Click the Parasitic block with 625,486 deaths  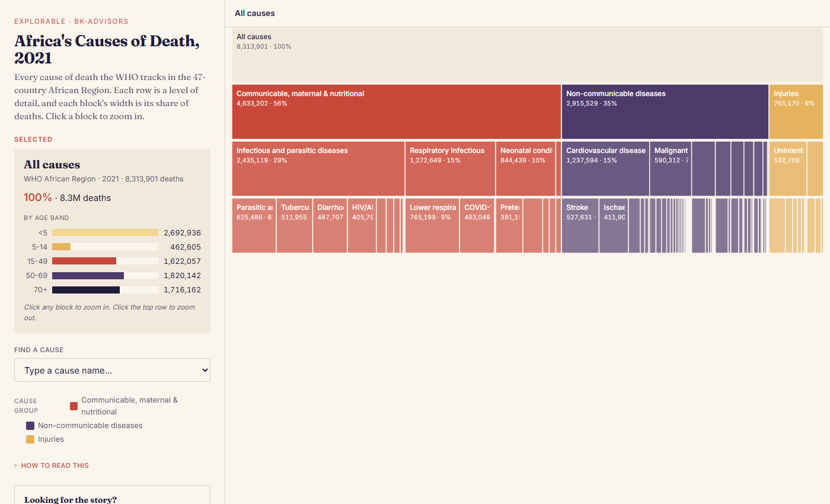254,225
